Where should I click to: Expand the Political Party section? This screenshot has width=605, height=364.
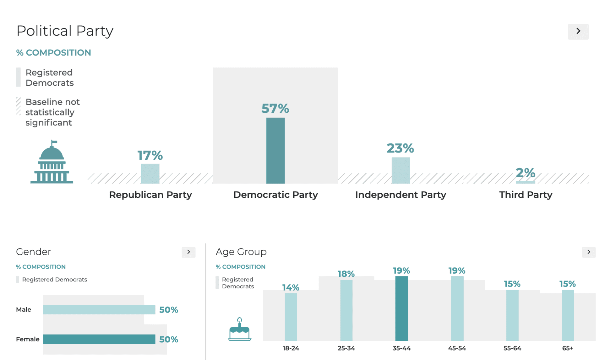pos(579,30)
